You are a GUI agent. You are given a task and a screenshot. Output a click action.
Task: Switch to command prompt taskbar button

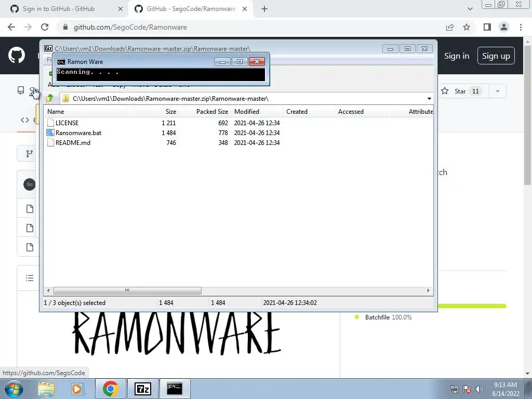(175, 389)
